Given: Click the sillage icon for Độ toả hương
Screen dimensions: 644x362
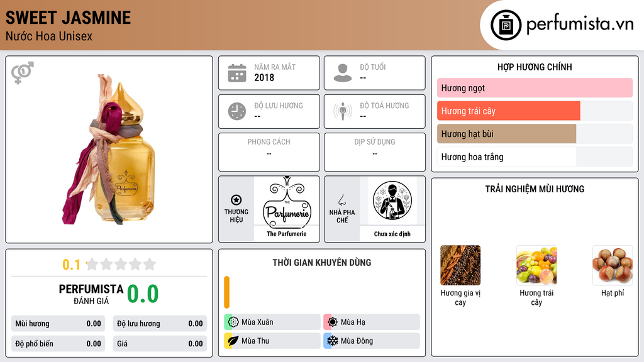Looking at the screenshot, I should coord(343,111).
